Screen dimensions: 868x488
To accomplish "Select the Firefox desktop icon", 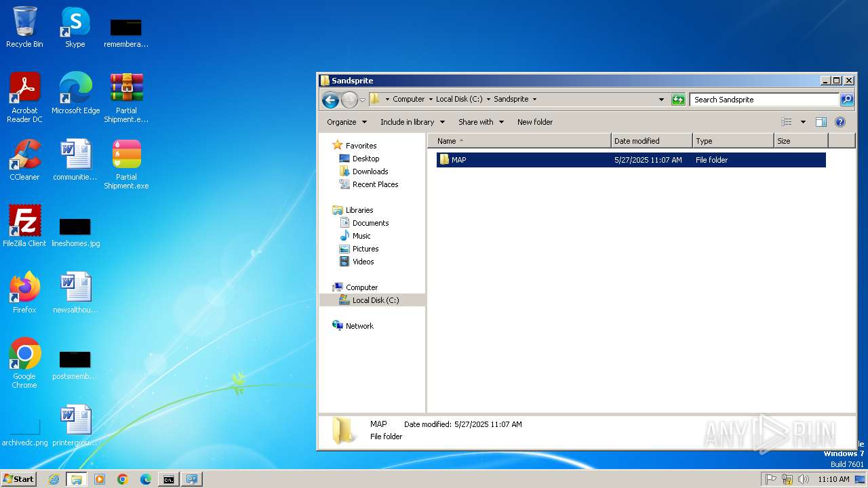I will click(24, 293).
